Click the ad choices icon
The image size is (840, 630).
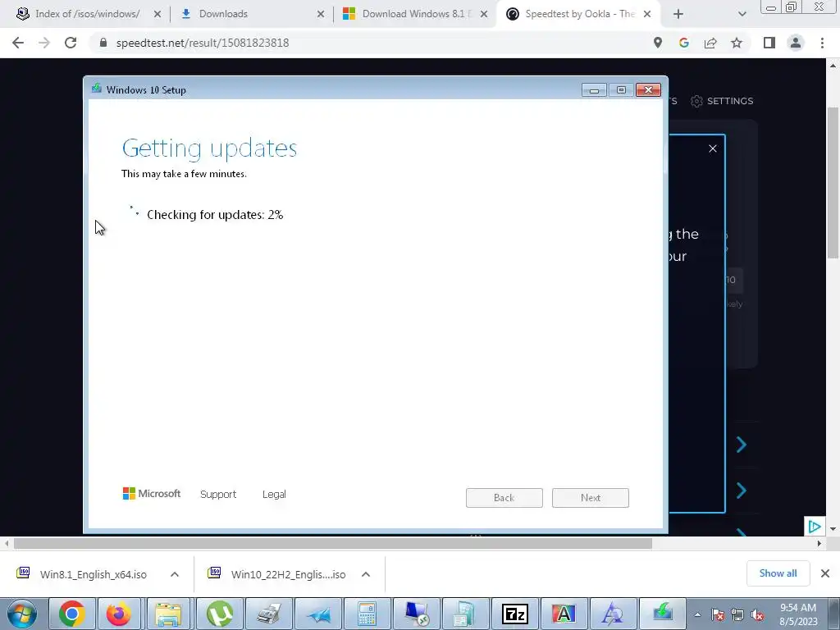(x=815, y=527)
